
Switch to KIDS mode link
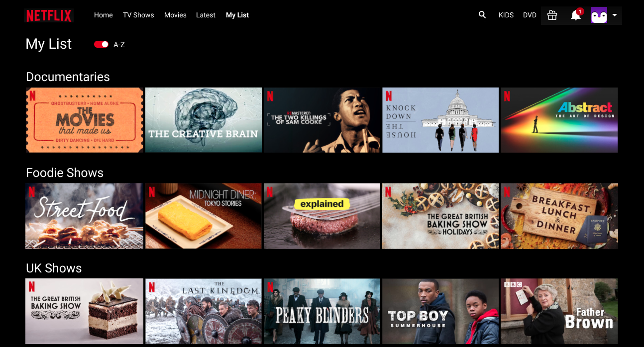tap(506, 15)
